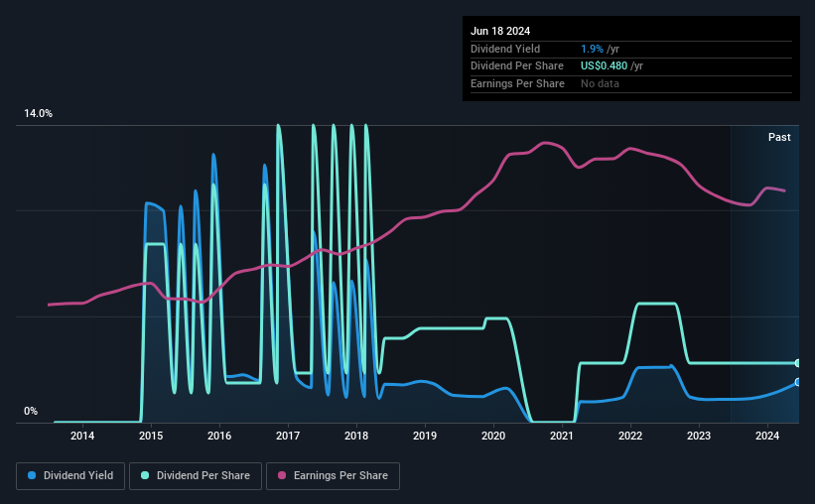Select the 2020 label on the x-axis
The width and height of the screenshot is (815, 504).
(x=493, y=436)
